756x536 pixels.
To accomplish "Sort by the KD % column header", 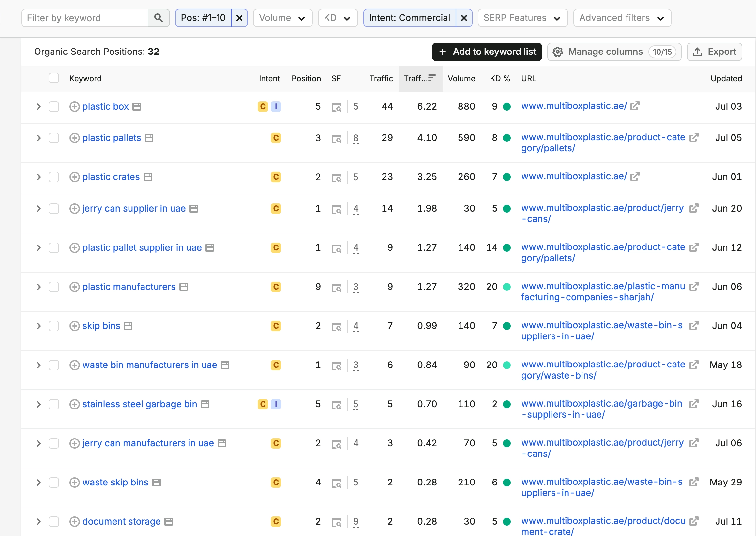I will tap(500, 78).
